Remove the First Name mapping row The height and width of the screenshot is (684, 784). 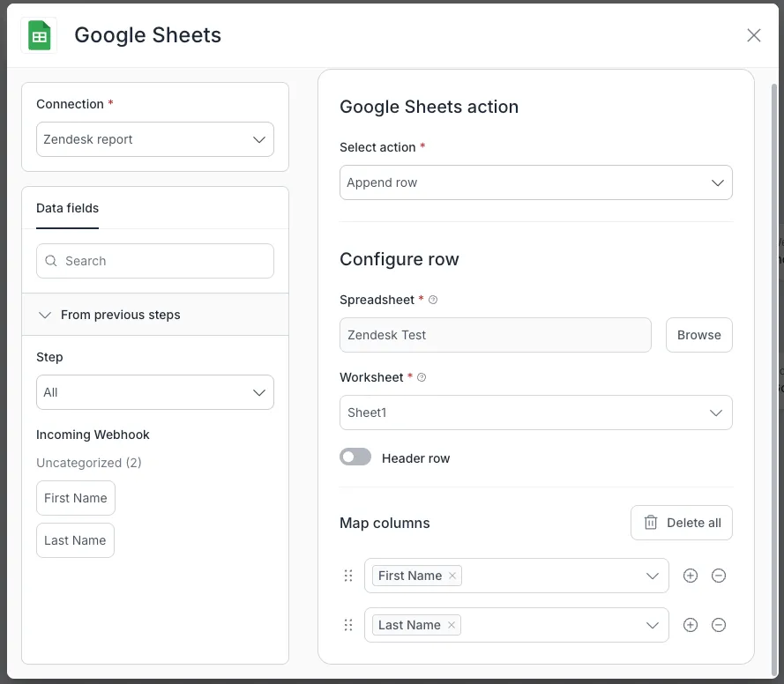(x=718, y=576)
